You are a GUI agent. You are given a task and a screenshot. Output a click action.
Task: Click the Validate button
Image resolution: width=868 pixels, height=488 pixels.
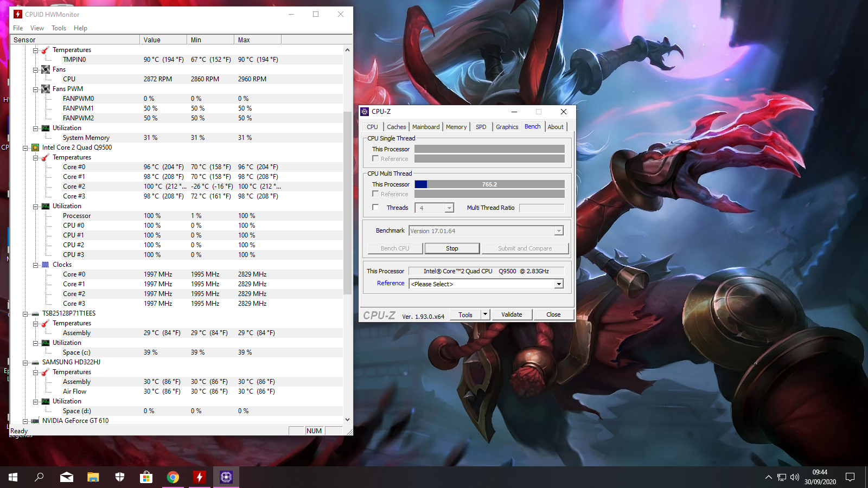512,314
